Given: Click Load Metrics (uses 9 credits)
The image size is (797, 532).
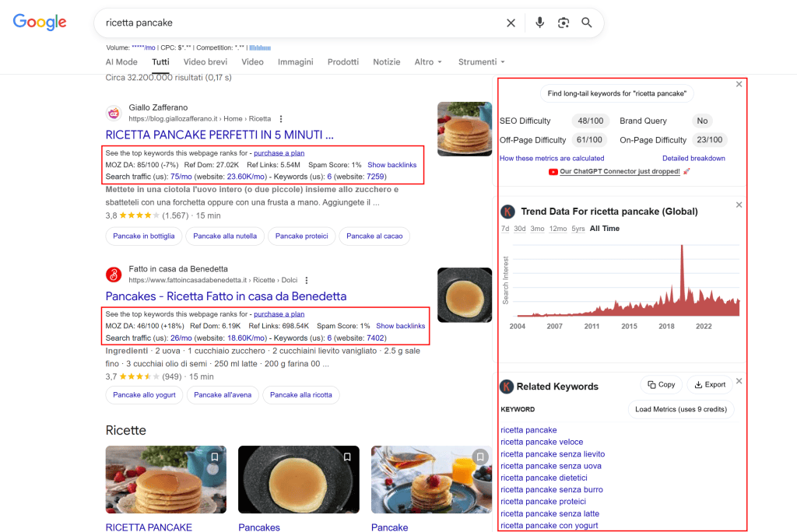Looking at the screenshot, I should pyautogui.click(x=681, y=410).
